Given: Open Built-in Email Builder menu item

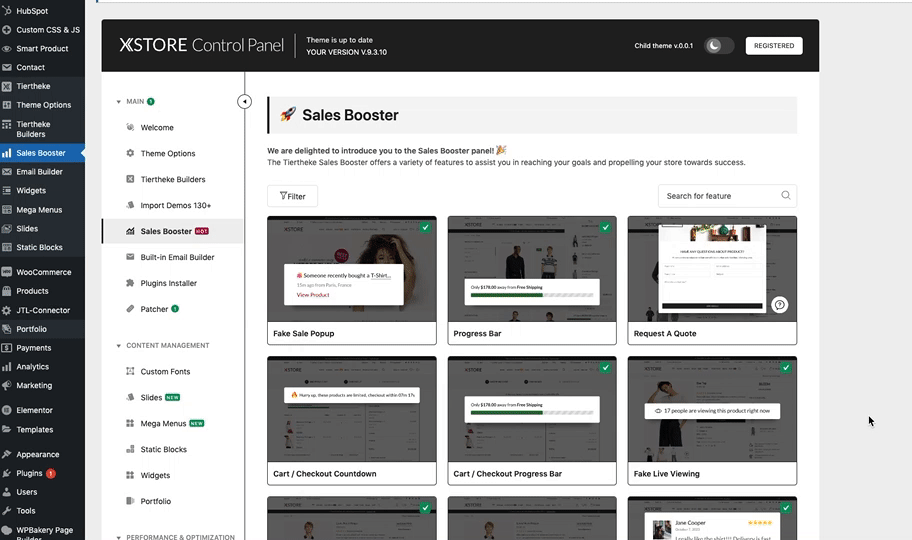Looking at the screenshot, I should (x=177, y=257).
